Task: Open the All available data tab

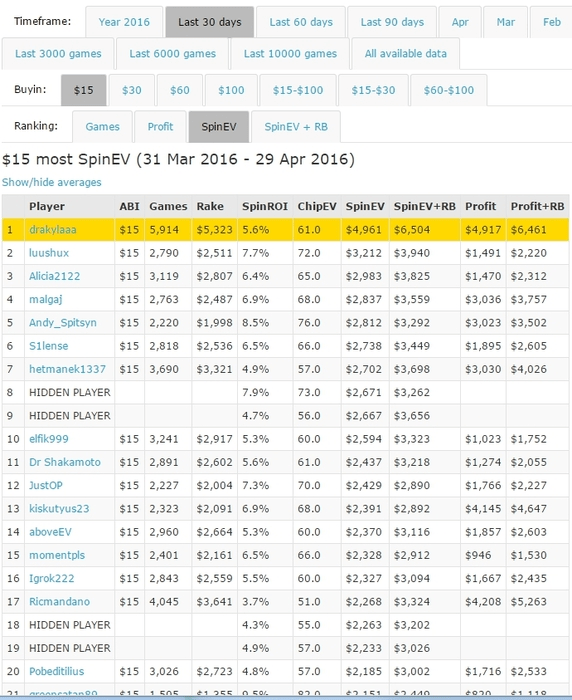Action: 405,54
